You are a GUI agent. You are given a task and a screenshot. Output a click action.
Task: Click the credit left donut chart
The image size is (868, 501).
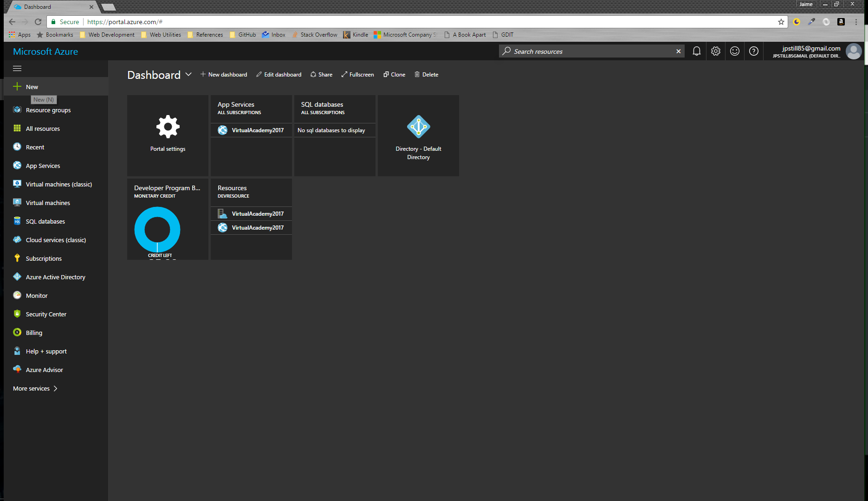[157, 230]
